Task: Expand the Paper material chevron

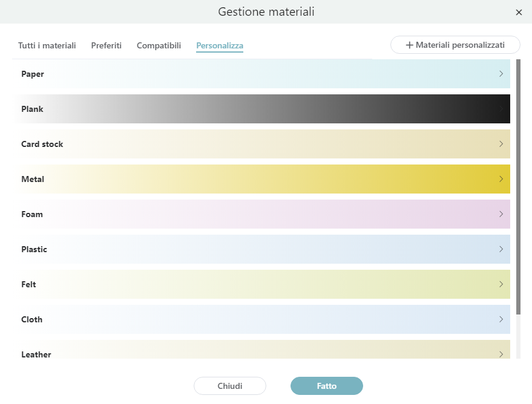Action: (501, 74)
